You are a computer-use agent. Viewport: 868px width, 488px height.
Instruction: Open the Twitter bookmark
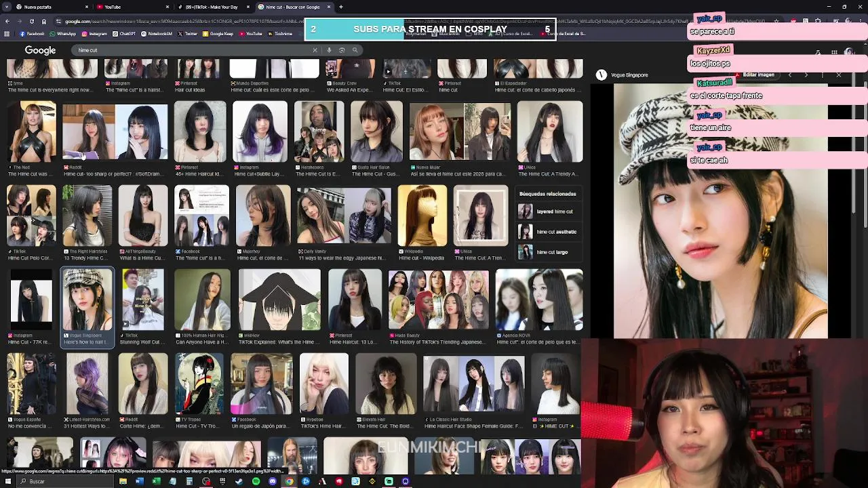[188, 34]
